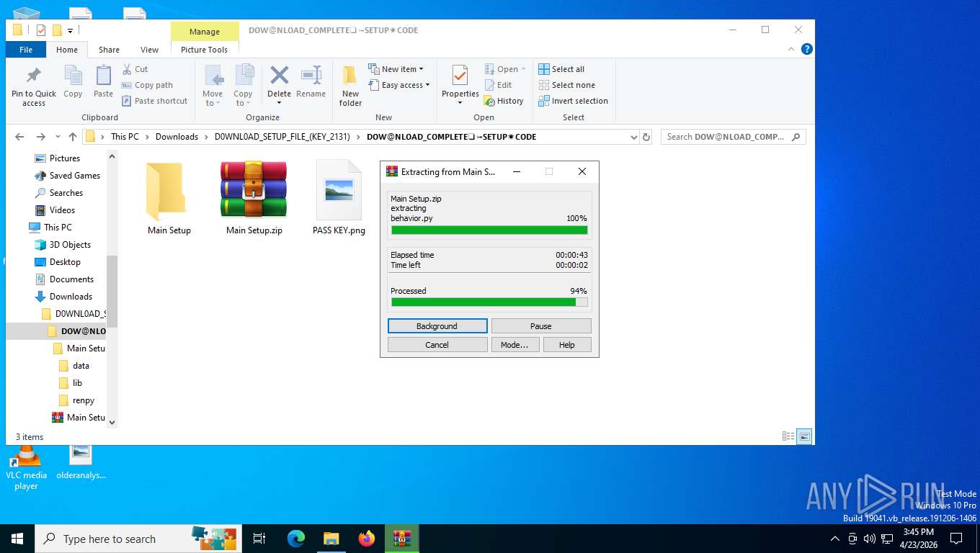Image resolution: width=980 pixels, height=553 pixels.
Task: Click Paste shortcut command
Action: point(154,101)
